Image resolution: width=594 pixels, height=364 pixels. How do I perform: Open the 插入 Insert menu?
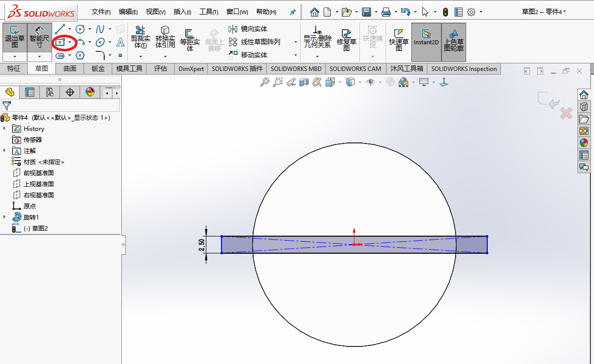(x=182, y=12)
